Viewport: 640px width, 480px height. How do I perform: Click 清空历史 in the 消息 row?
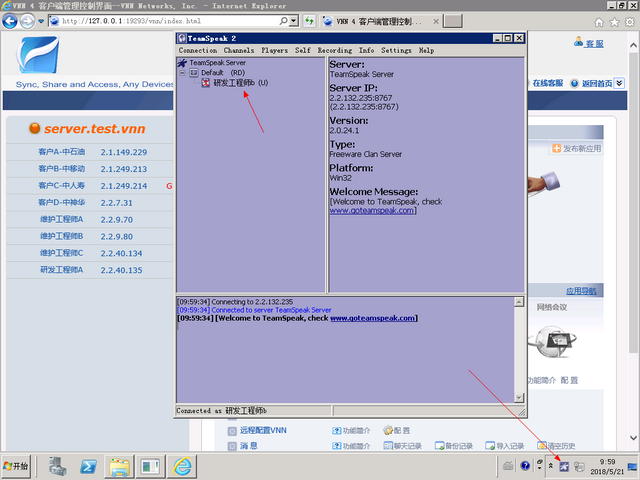click(x=556, y=446)
